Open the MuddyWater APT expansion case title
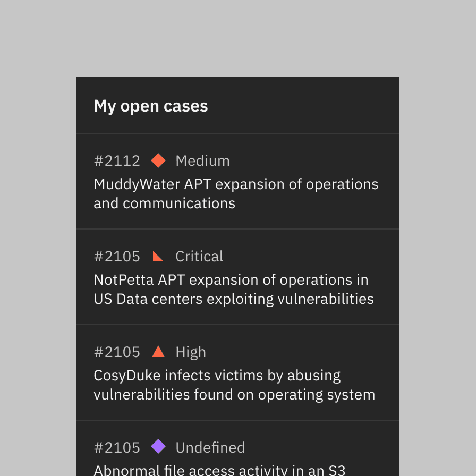This screenshot has width=476, height=476. click(x=236, y=184)
